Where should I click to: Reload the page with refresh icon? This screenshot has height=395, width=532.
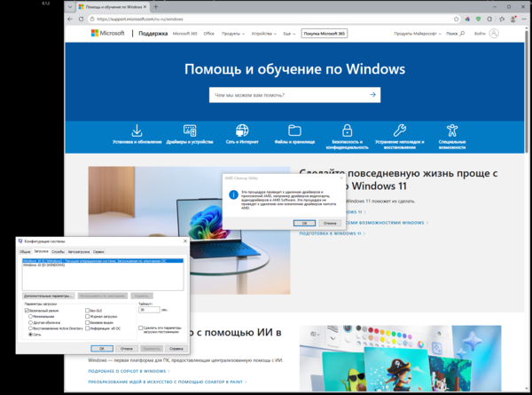[x=81, y=19]
